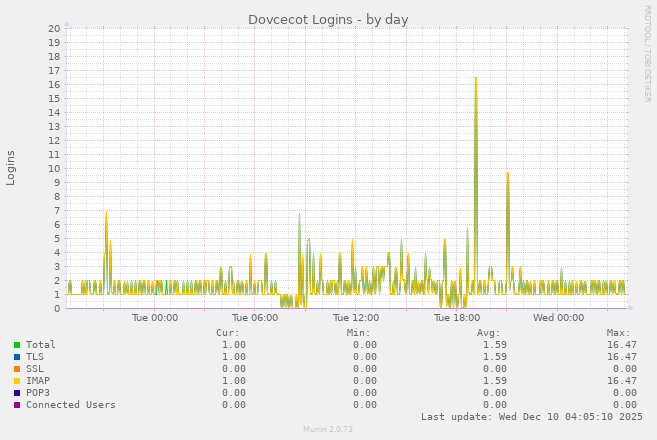657x440 pixels.
Task: Click the y-axis tick label 10
Action: 54,169
